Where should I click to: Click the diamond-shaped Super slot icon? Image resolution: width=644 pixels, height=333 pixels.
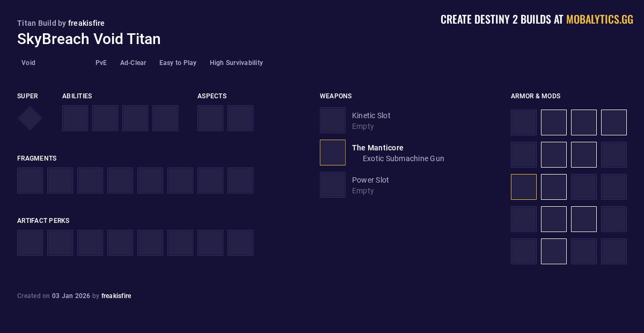pos(30,118)
